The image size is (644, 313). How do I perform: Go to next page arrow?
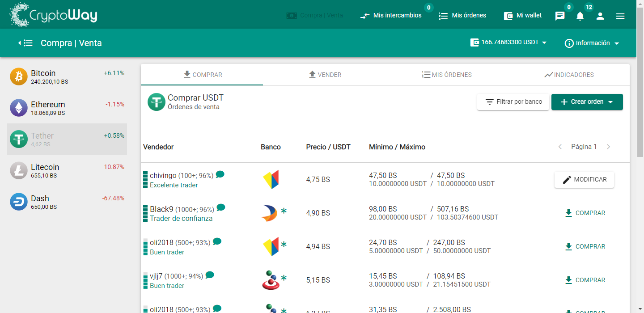608,147
